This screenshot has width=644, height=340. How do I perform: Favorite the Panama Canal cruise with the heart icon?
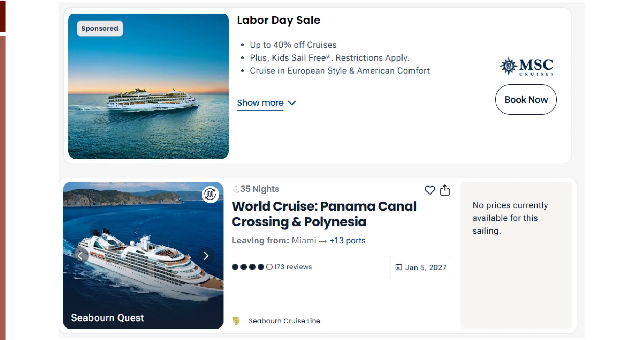click(x=430, y=190)
